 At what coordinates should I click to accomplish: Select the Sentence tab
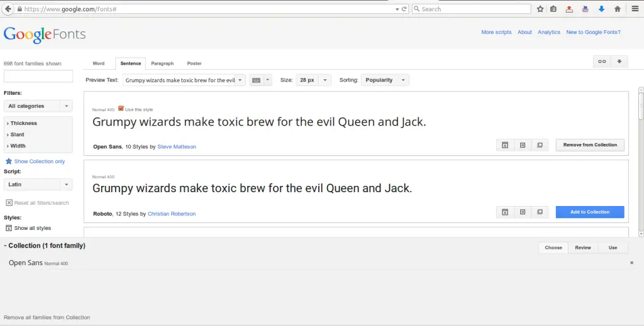(x=131, y=63)
